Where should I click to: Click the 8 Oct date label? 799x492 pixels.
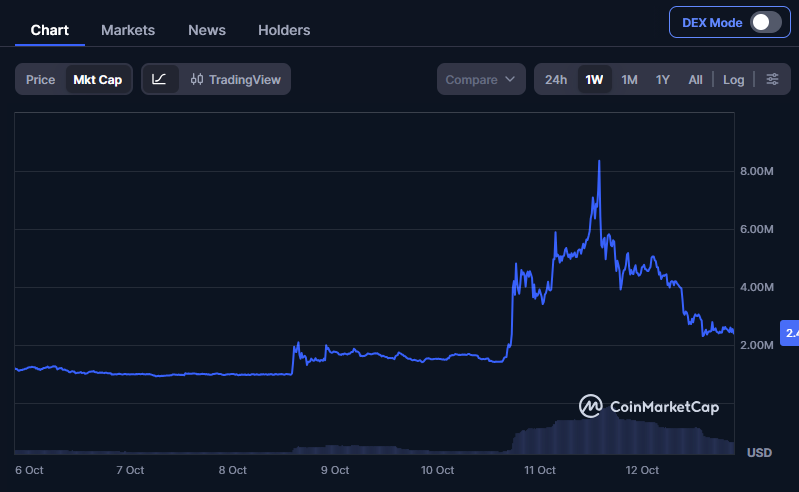tap(232, 470)
